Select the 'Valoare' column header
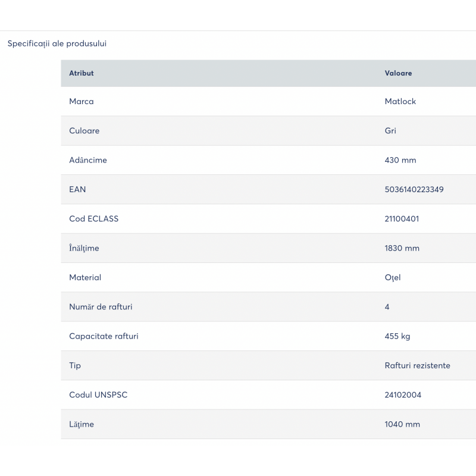This screenshot has width=476, height=476. click(398, 73)
